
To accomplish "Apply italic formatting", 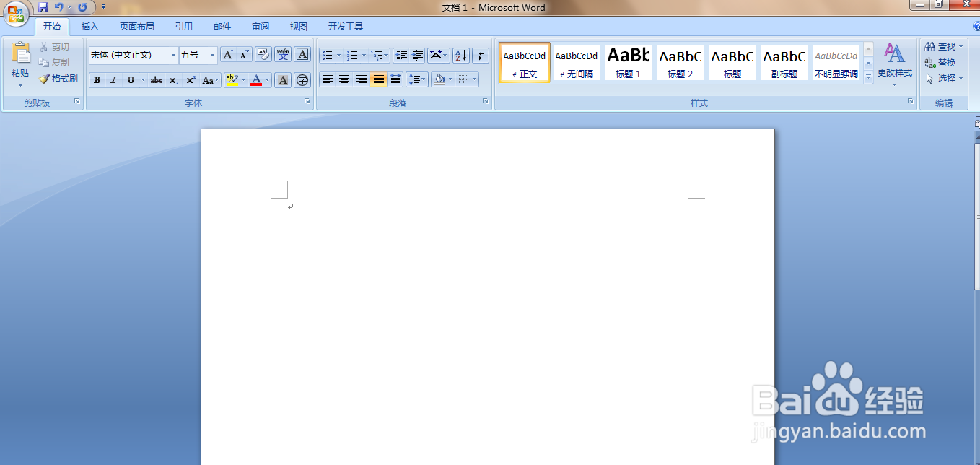I will coord(113,79).
